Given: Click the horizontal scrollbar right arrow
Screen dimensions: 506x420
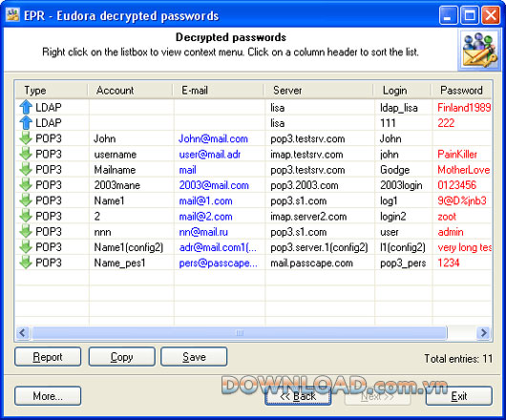Looking at the screenshot, I should 484,332.
